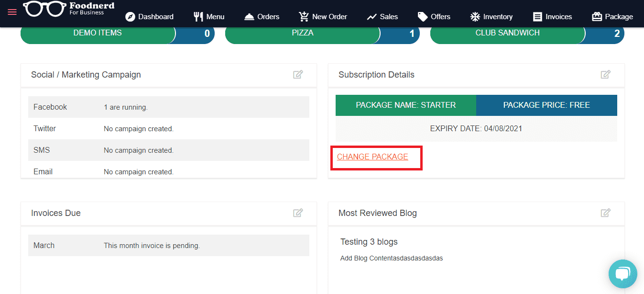Navigate to Offers
Screen dimensions: 644x294
[x=434, y=17]
